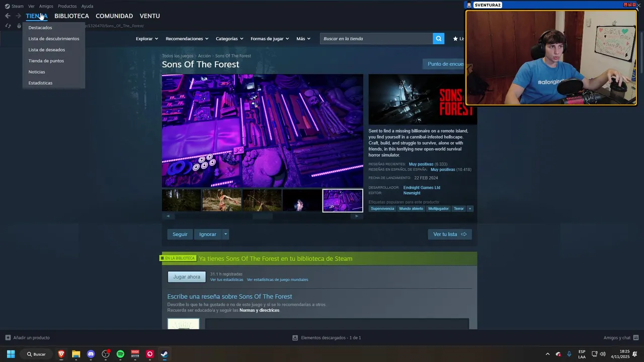Select Lista de descubrimientos menu entry

tap(54, 39)
